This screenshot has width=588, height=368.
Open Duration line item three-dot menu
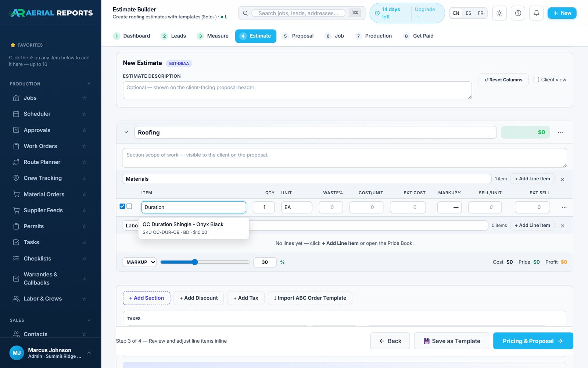(x=564, y=208)
